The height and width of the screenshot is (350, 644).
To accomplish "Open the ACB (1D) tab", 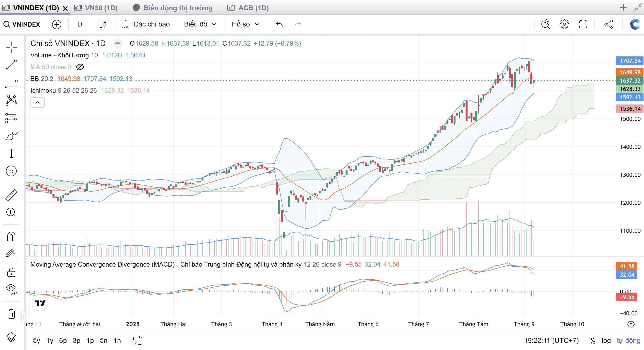I will point(248,8).
